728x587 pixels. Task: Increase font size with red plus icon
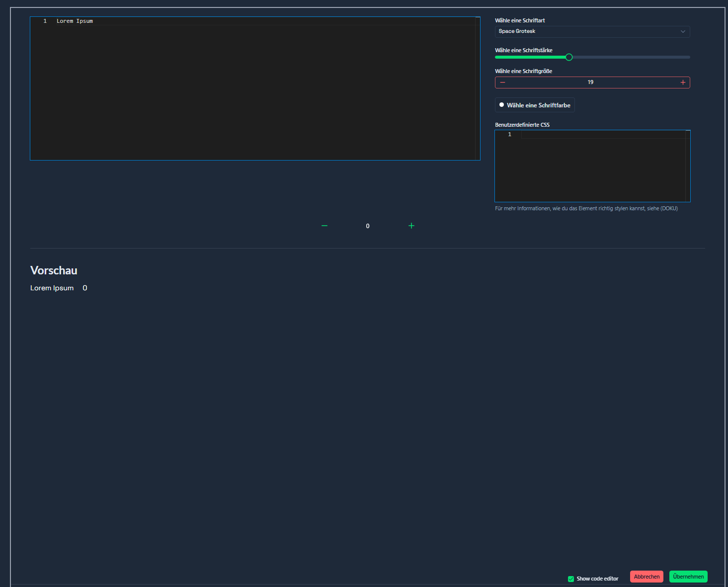tap(683, 83)
